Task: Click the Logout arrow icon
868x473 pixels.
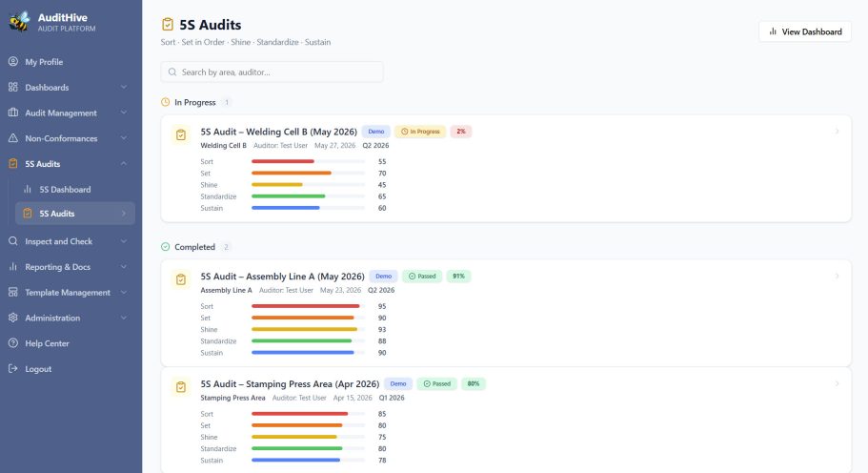Action: tap(12, 368)
